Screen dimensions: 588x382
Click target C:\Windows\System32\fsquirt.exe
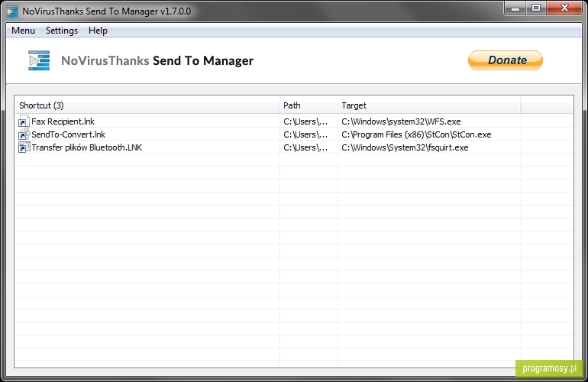[405, 147]
